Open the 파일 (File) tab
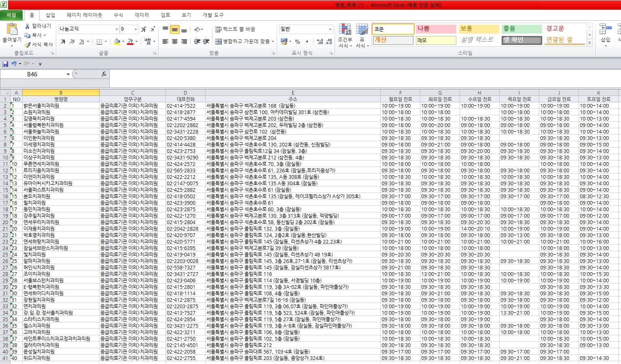This screenshot has height=364, width=621. 11,15
